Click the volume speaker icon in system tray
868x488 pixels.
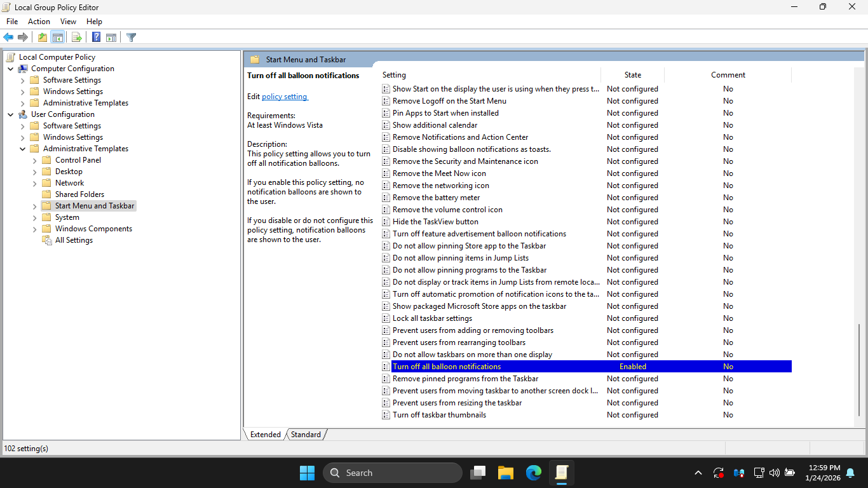tap(774, 473)
